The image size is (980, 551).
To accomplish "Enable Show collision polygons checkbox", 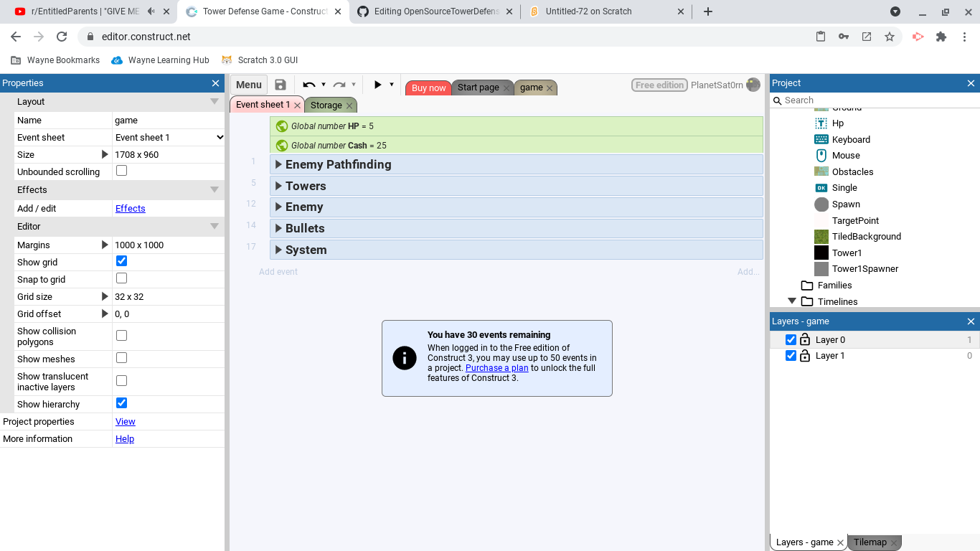I will (x=122, y=335).
